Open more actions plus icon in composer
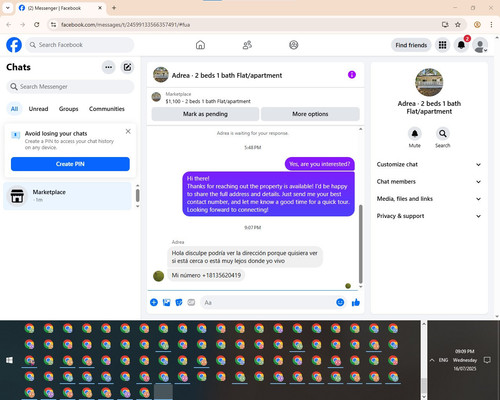 click(154, 302)
